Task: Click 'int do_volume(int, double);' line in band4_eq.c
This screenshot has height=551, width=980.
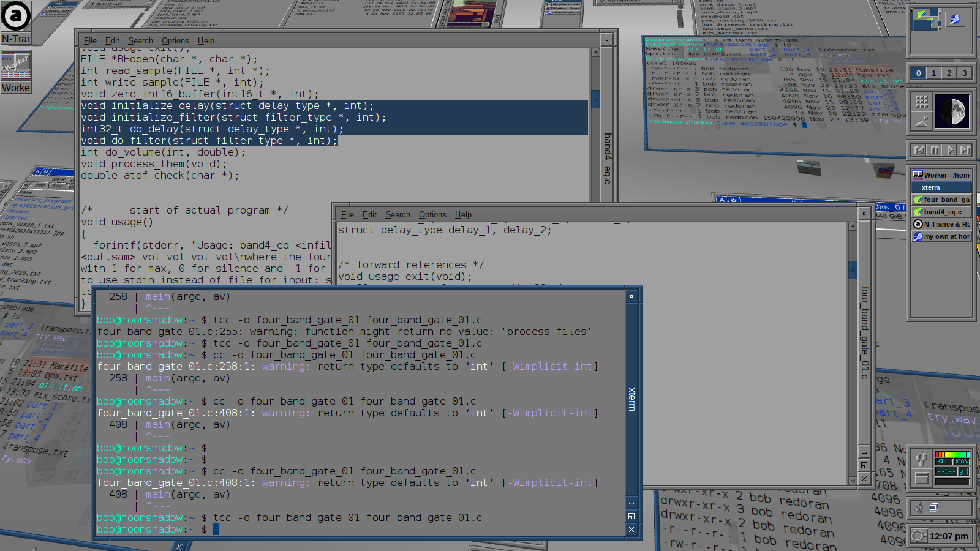Action: click(x=163, y=152)
